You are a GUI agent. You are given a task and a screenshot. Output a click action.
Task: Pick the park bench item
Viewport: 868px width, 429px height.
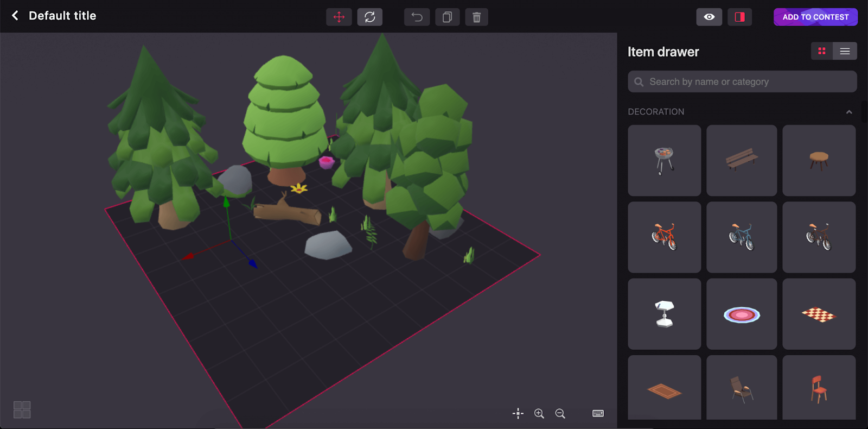[742, 161]
